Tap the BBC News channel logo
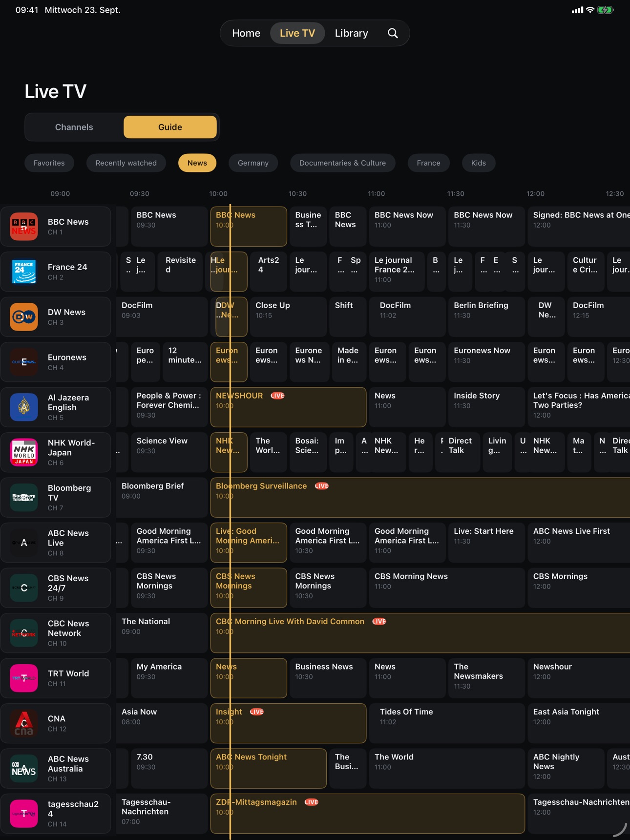 click(x=24, y=227)
